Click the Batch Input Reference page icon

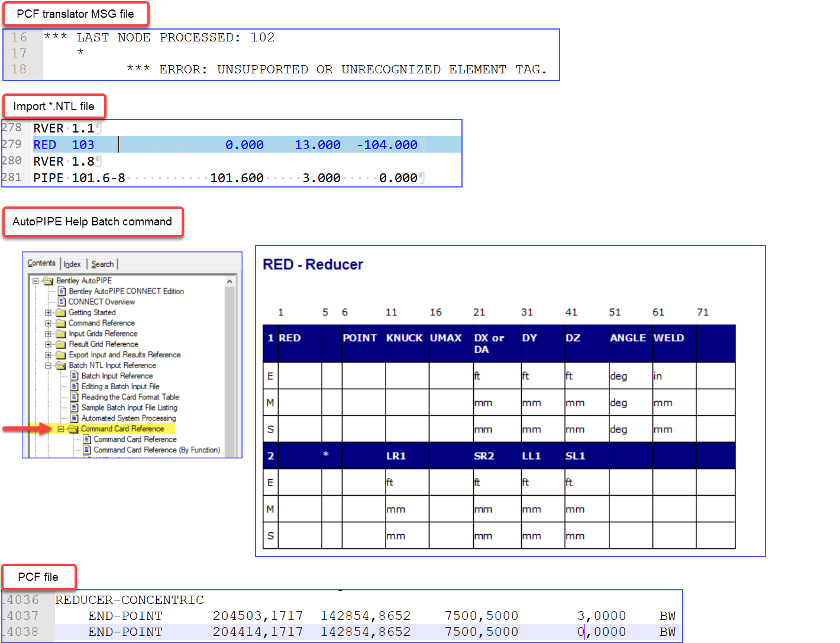coord(75,376)
